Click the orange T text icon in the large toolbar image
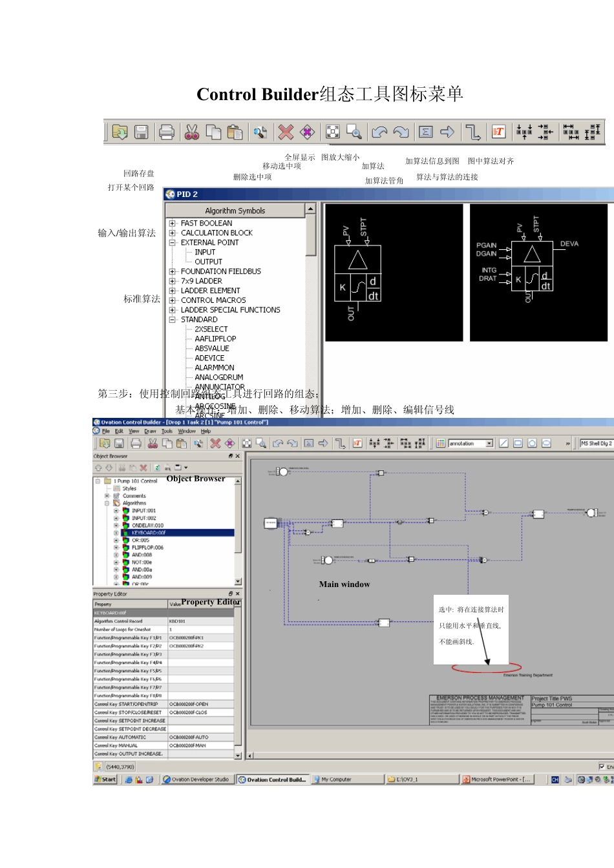 (498, 132)
